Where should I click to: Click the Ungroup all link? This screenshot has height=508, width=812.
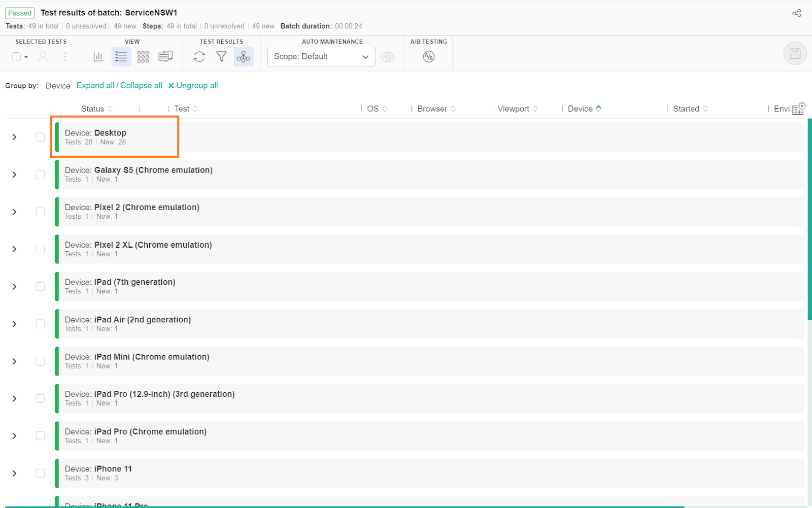point(197,85)
